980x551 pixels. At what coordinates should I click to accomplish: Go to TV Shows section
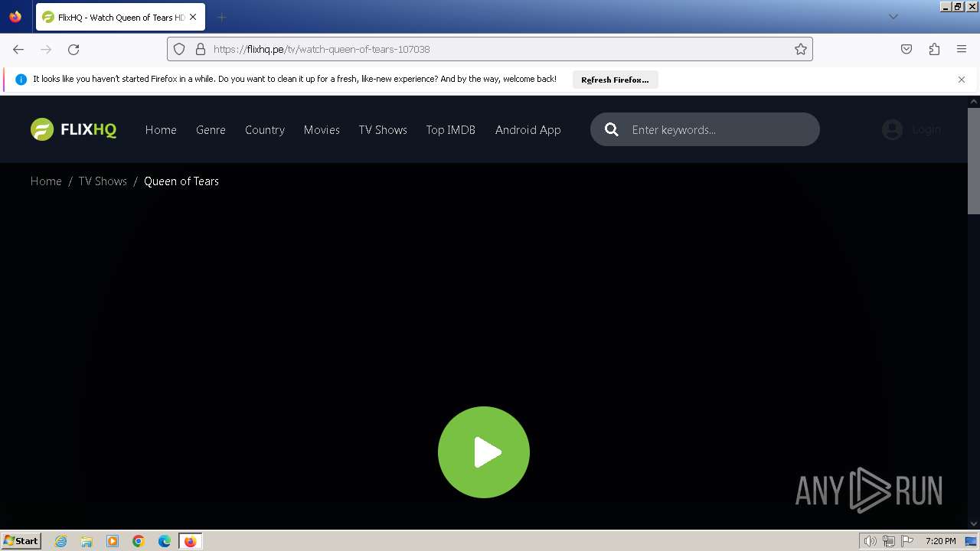click(383, 130)
